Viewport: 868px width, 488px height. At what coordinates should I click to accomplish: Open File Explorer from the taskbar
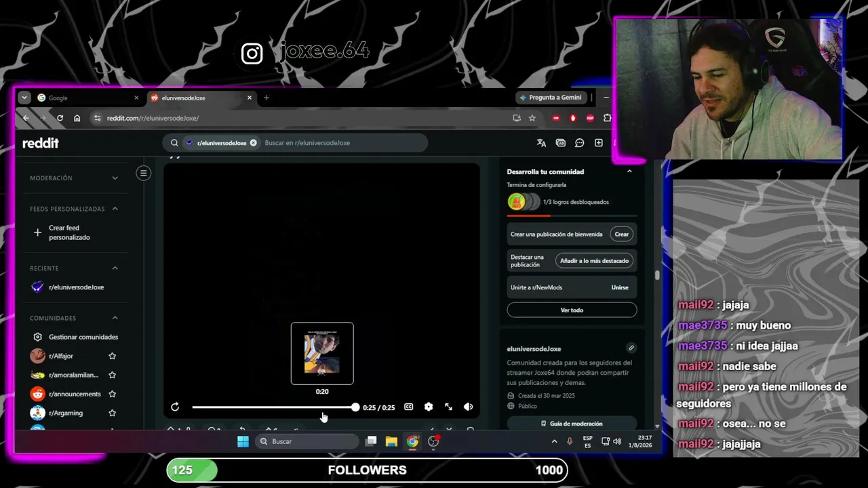tap(391, 442)
